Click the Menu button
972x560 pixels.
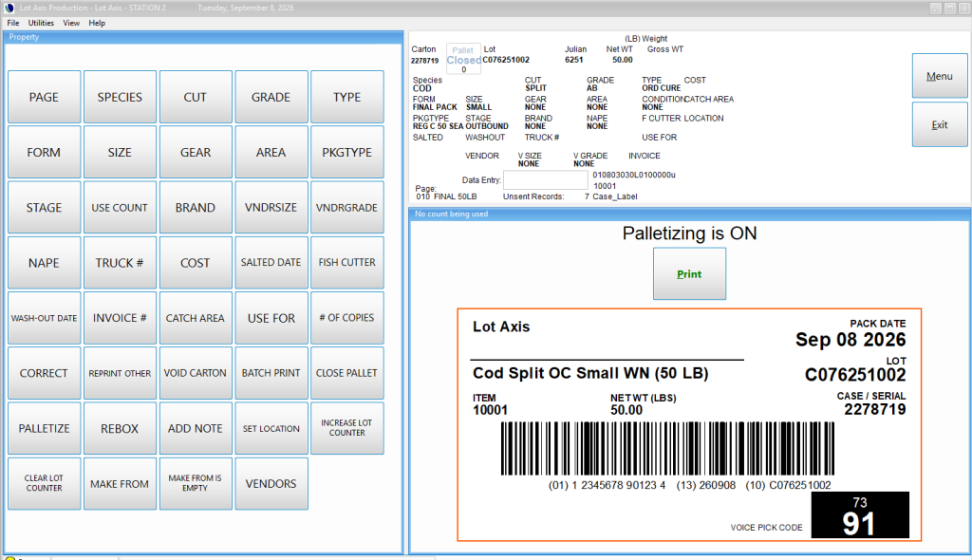tap(939, 76)
